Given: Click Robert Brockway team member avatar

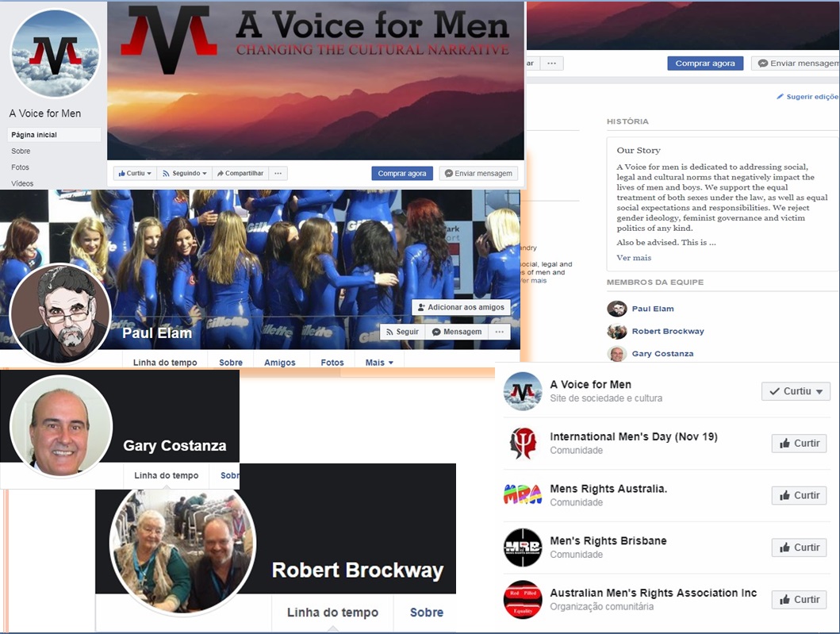Looking at the screenshot, I should click(616, 331).
